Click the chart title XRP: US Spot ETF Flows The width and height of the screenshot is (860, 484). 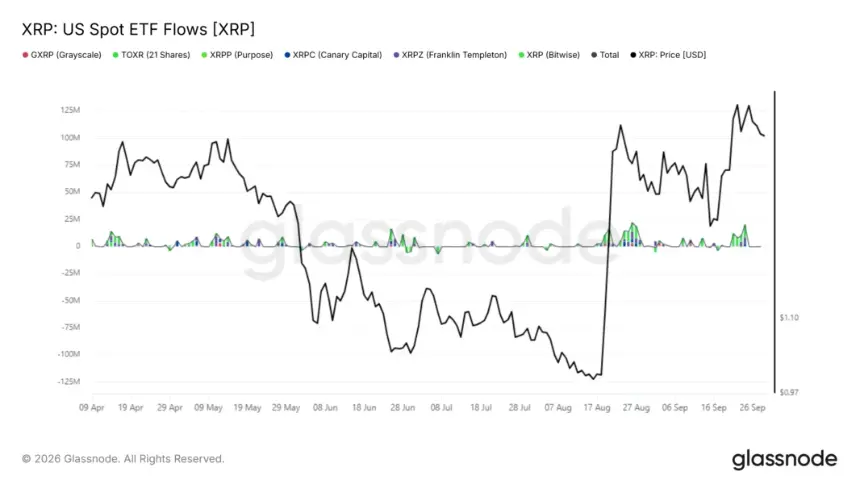click(138, 29)
